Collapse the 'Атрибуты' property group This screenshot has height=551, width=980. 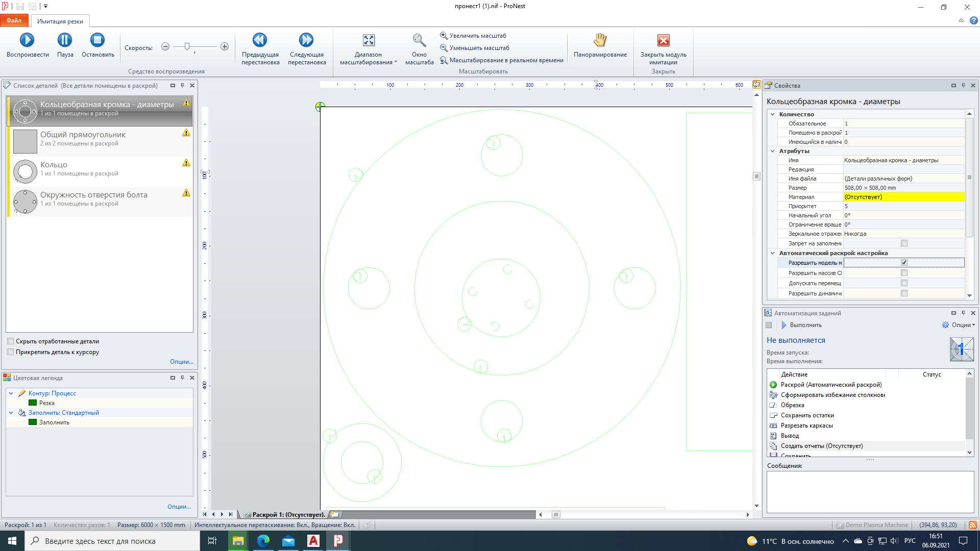pos(772,151)
